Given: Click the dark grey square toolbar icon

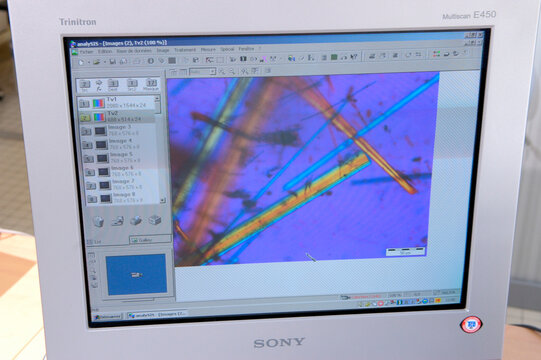Looking at the screenshot, I should [172, 60].
